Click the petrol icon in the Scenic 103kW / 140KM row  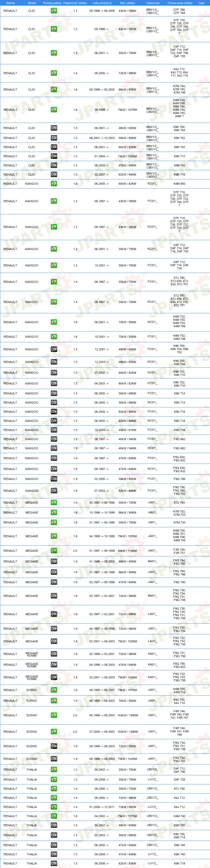tap(54, 715)
